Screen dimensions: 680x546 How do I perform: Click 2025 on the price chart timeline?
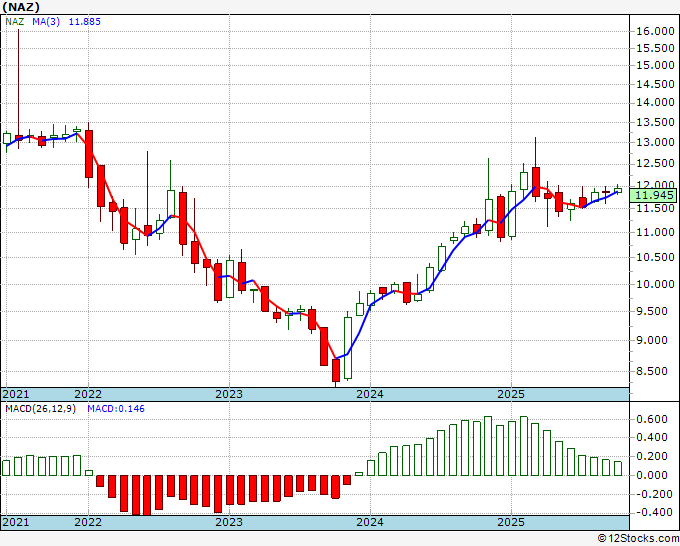(x=511, y=394)
